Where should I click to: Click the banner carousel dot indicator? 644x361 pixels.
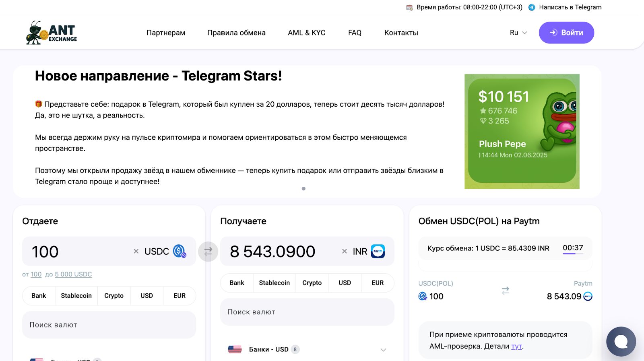(303, 189)
